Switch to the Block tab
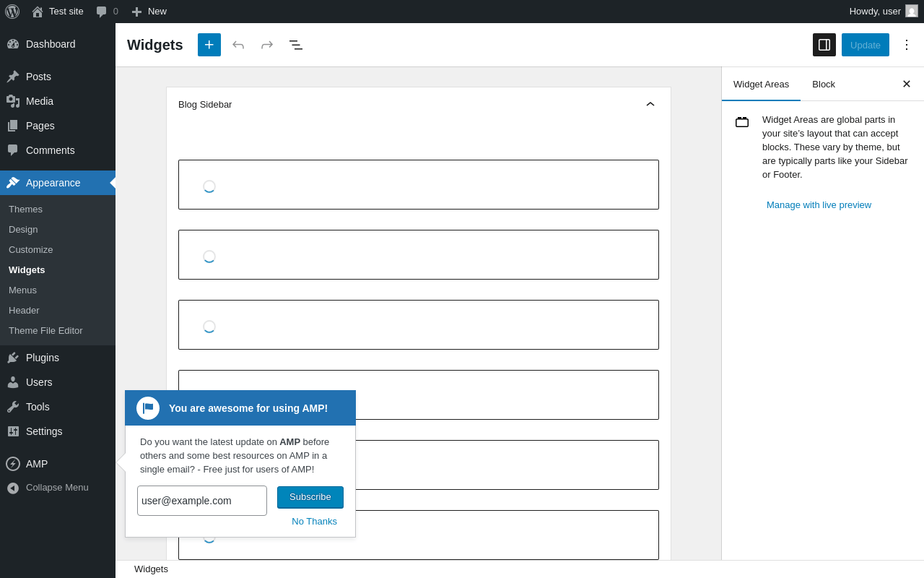Image resolution: width=924 pixels, height=578 pixels. pyautogui.click(x=824, y=84)
